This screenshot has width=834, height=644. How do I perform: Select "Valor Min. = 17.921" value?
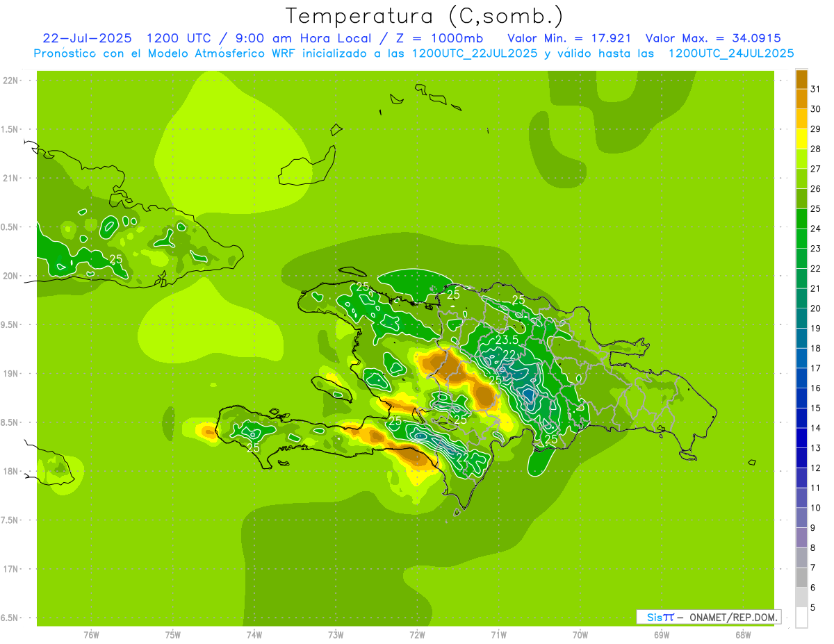tap(569, 38)
